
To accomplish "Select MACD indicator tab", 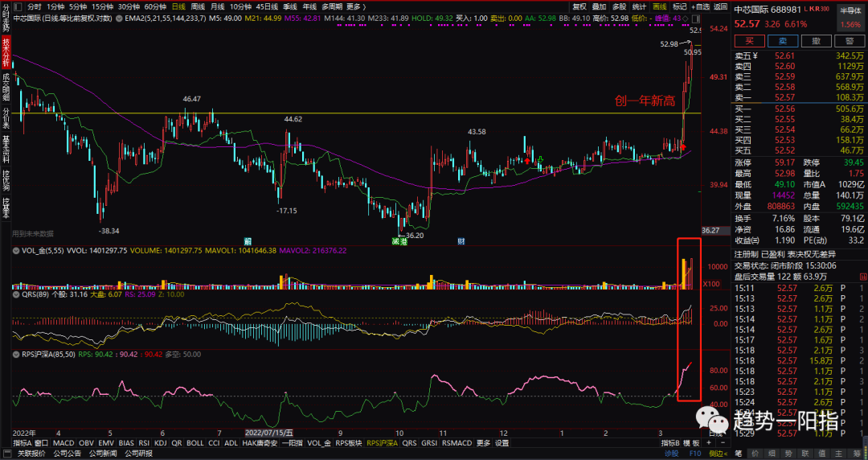I will point(63,443).
